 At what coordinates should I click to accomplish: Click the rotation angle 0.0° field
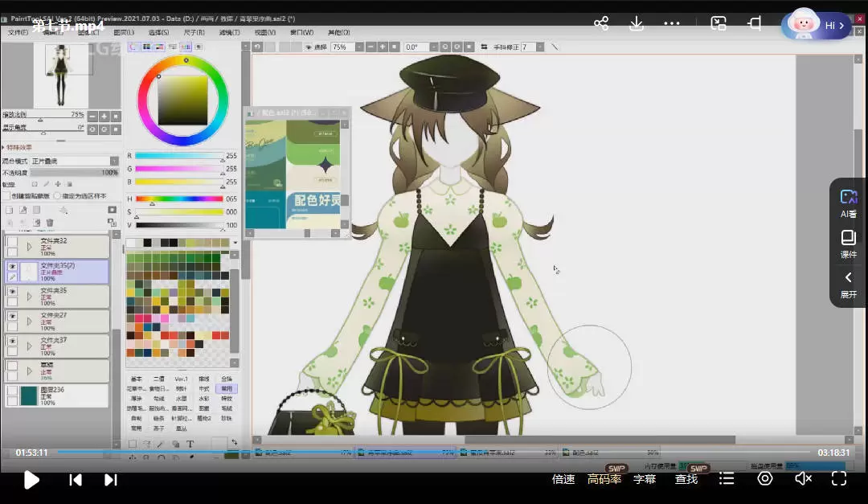[x=417, y=47]
